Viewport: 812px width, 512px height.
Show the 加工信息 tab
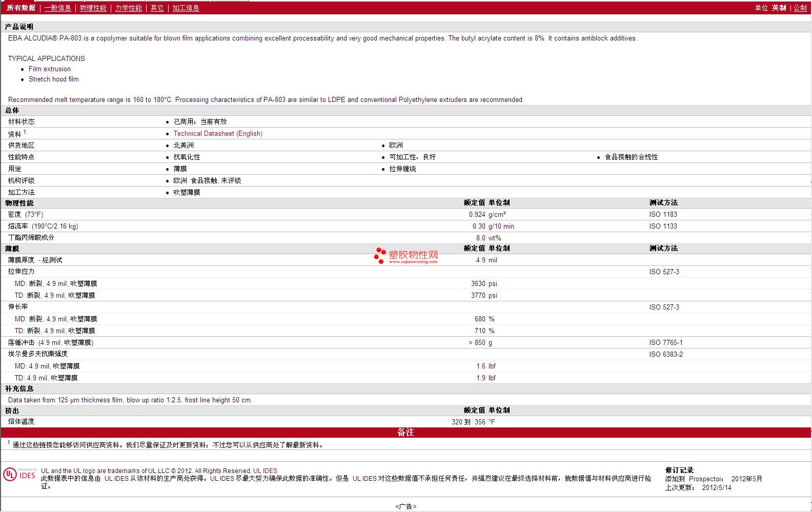coord(186,8)
